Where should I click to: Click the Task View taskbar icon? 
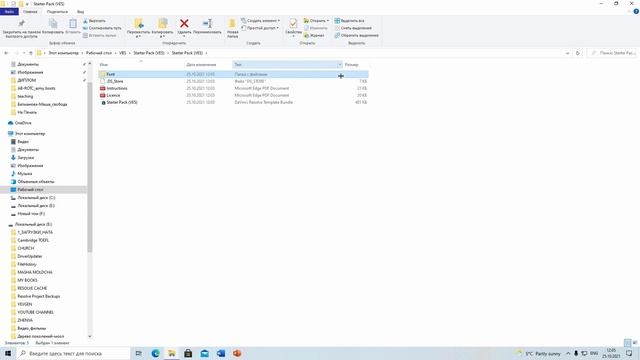139,353
